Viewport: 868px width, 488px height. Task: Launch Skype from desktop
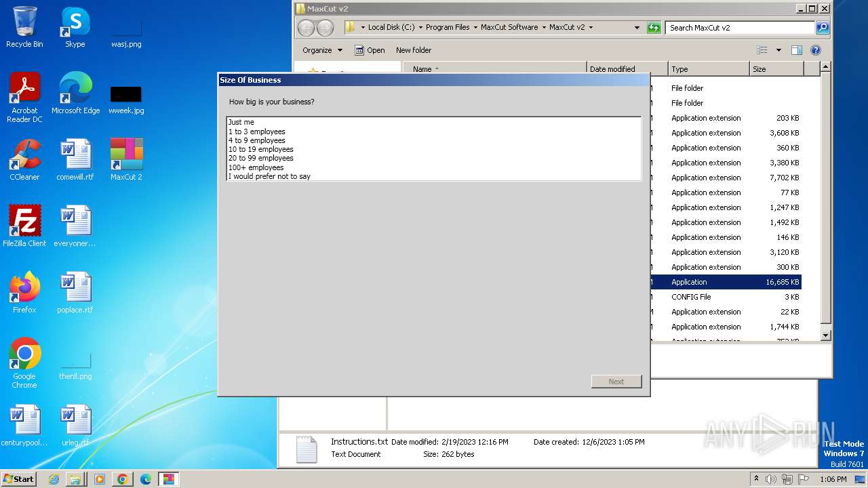tap(75, 27)
